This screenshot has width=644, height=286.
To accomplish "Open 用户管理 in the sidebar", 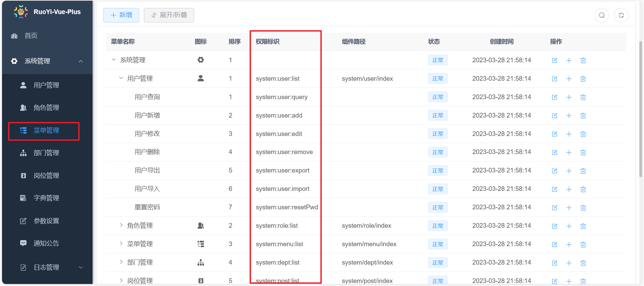I will (x=47, y=85).
